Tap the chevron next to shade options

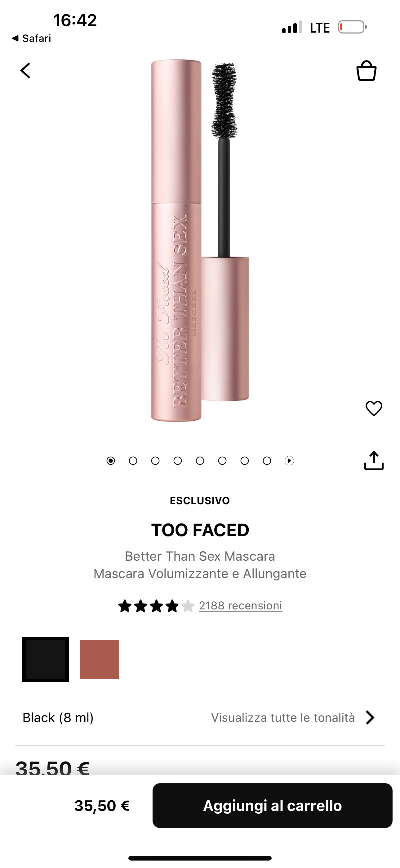370,718
